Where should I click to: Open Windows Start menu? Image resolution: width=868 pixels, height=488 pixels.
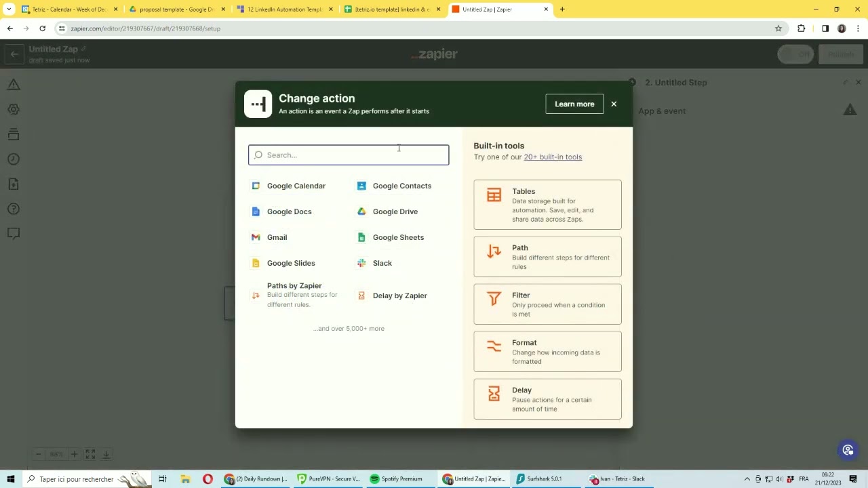[11, 479]
